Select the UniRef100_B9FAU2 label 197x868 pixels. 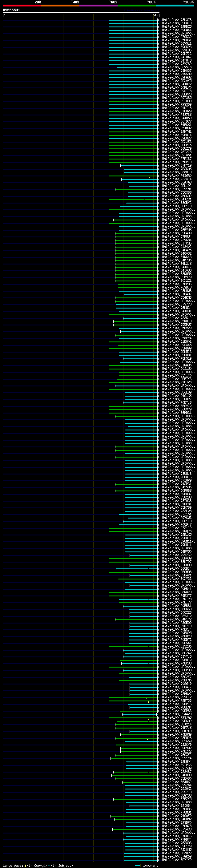click(x=177, y=78)
